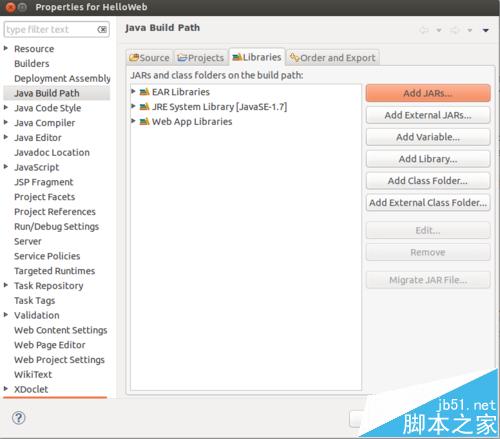Select WikiText in the tree

(33, 374)
